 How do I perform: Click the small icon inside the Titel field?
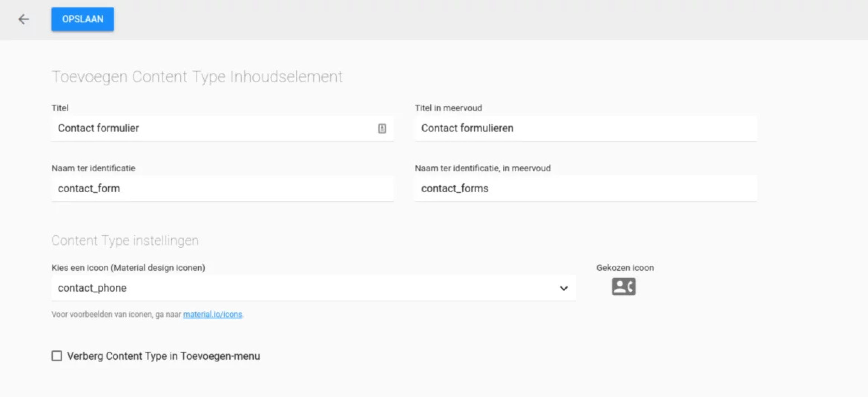(x=382, y=129)
